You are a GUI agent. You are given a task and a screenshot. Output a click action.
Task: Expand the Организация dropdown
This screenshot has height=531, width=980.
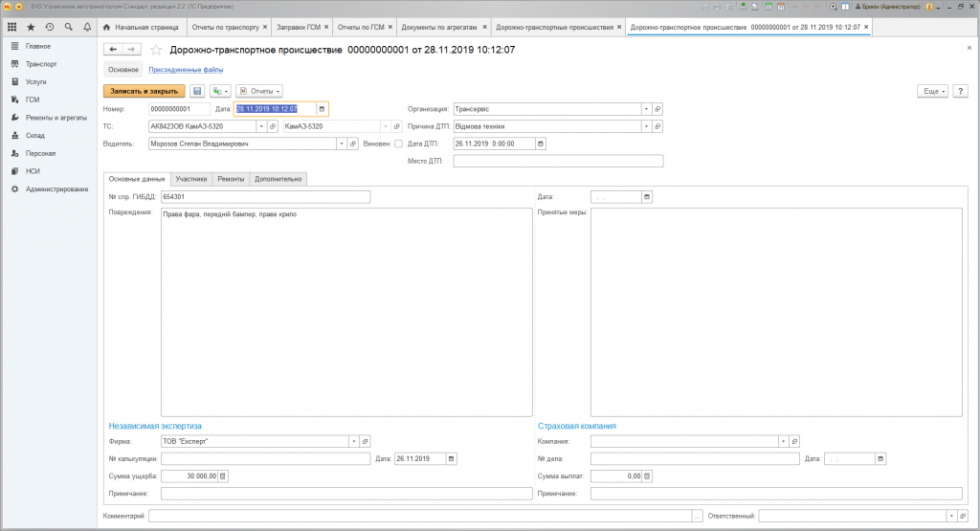pyautogui.click(x=646, y=109)
